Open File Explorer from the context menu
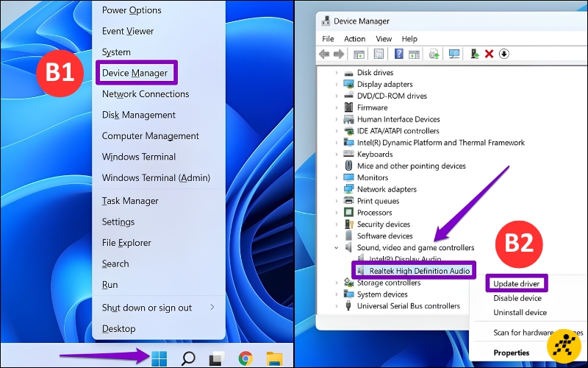This screenshot has height=368, width=588. click(x=126, y=243)
